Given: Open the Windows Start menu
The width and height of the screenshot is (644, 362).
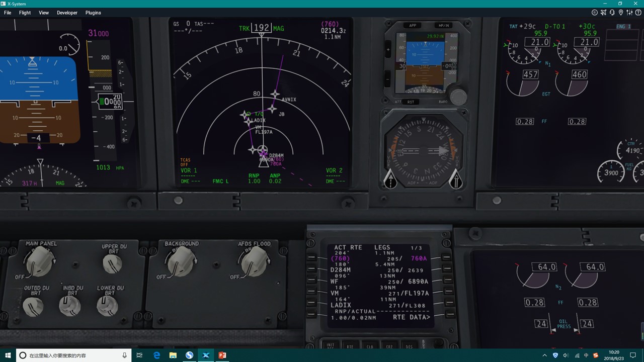Looking at the screenshot, I should tap(8, 355).
